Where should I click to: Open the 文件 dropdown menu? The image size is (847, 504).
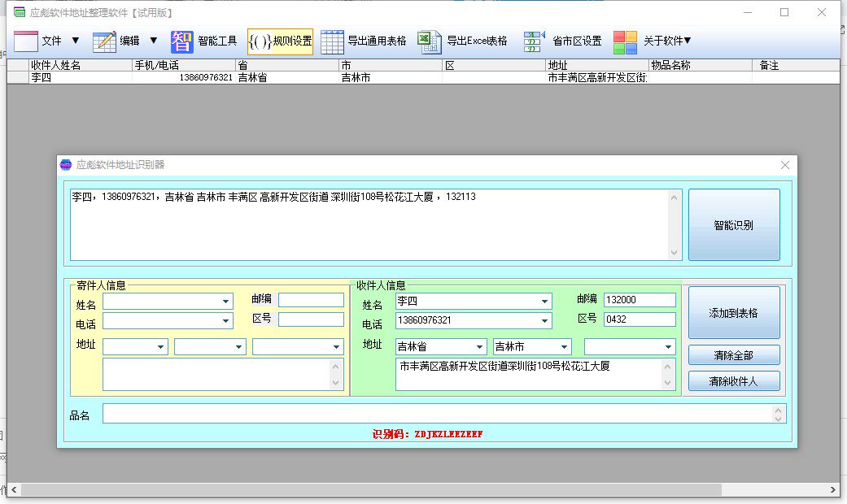tap(74, 41)
